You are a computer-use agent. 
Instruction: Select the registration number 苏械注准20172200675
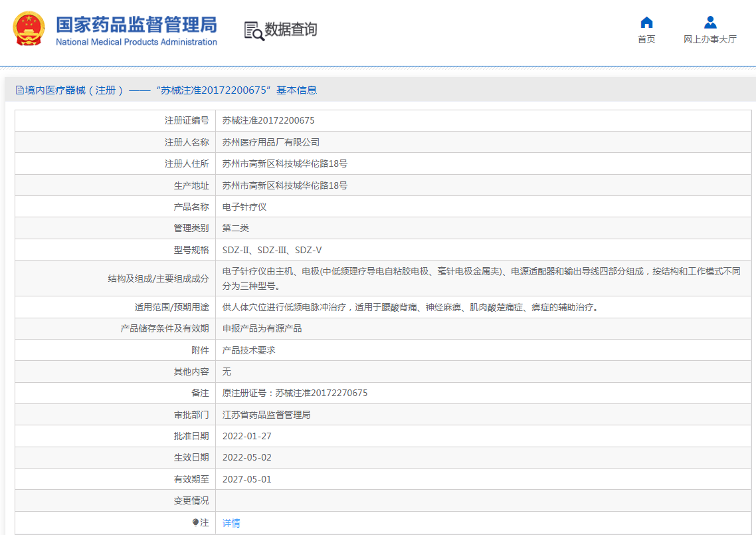(268, 120)
